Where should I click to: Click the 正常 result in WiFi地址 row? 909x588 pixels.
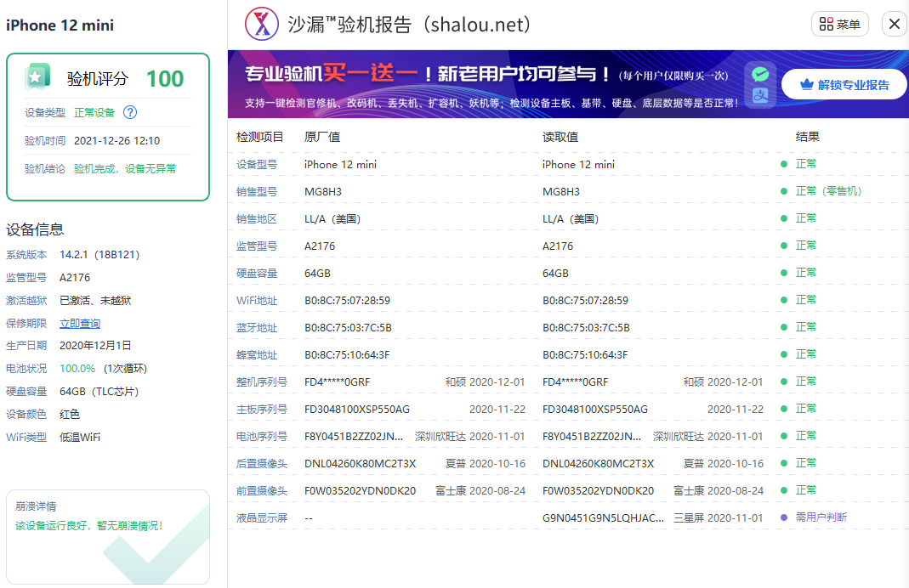806,300
